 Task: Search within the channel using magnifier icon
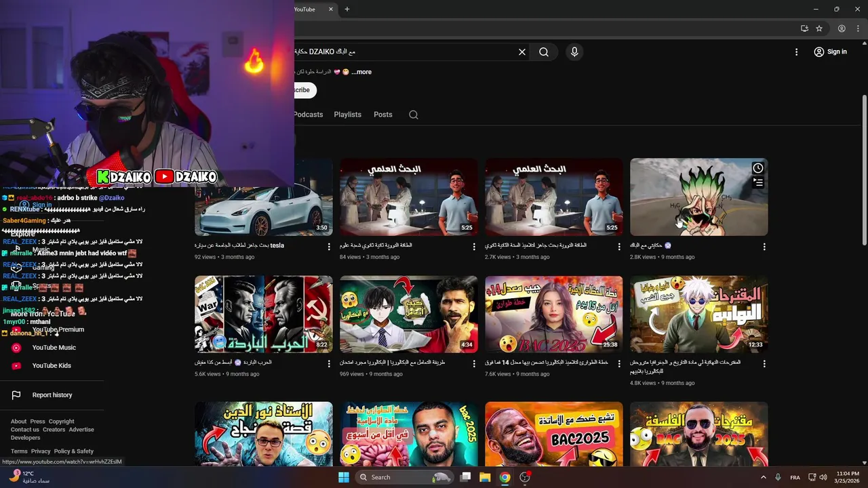click(414, 115)
